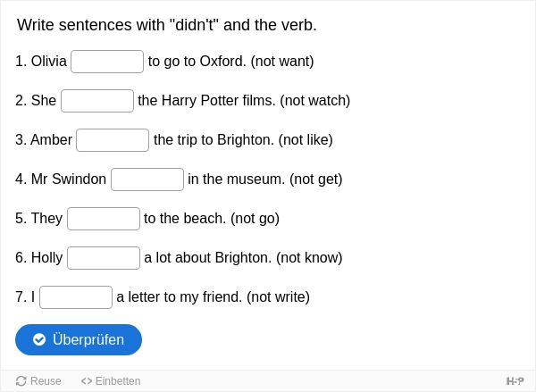Click the instruction heading about "didn't"
The height and width of the screenshot is (392, 536).
coord(167,25)
